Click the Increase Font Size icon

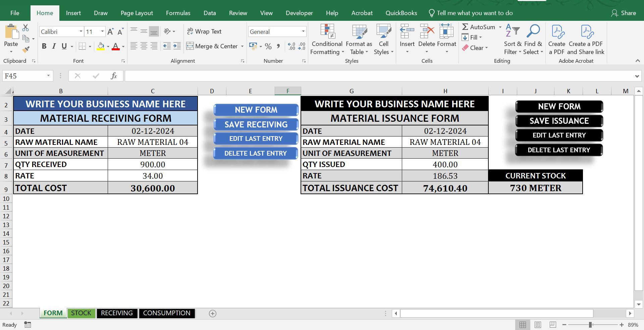[110, 32]
